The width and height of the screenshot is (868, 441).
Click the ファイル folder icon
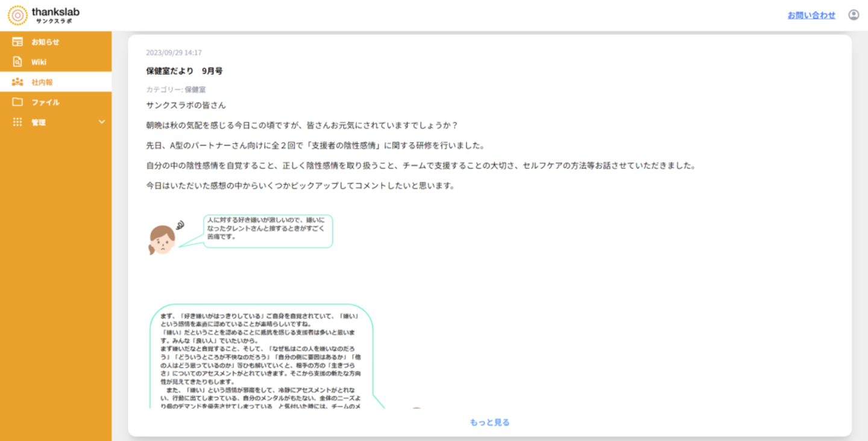(x=17, y=102)
